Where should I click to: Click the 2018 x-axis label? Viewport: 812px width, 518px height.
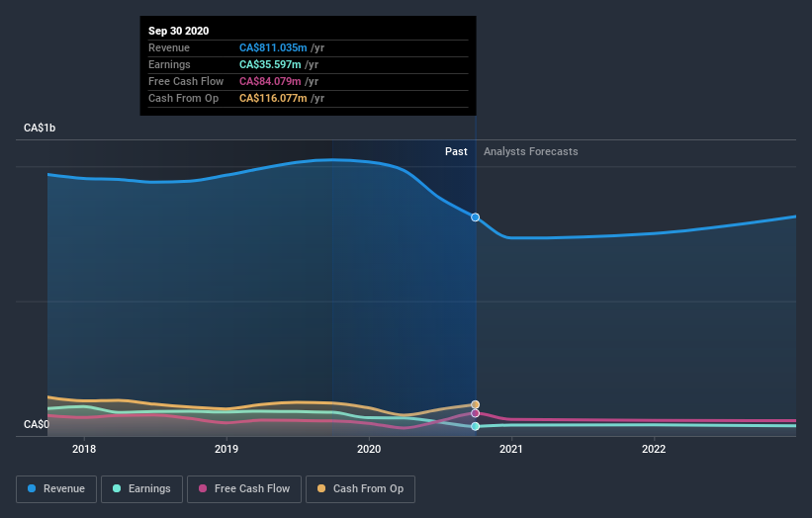[x=84, y=449]
